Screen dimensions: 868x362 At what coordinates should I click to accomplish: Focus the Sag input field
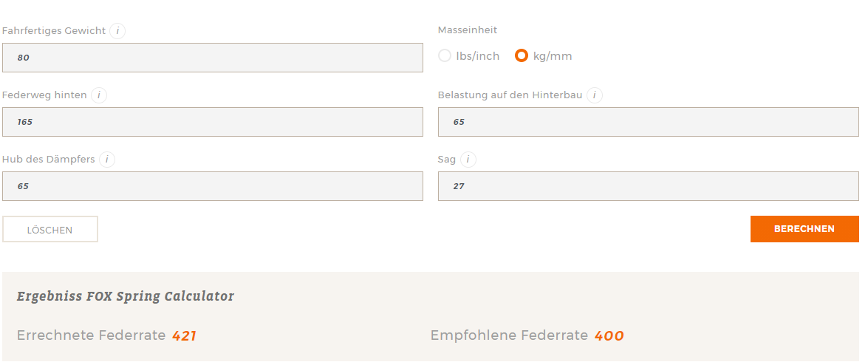[648, 186]
